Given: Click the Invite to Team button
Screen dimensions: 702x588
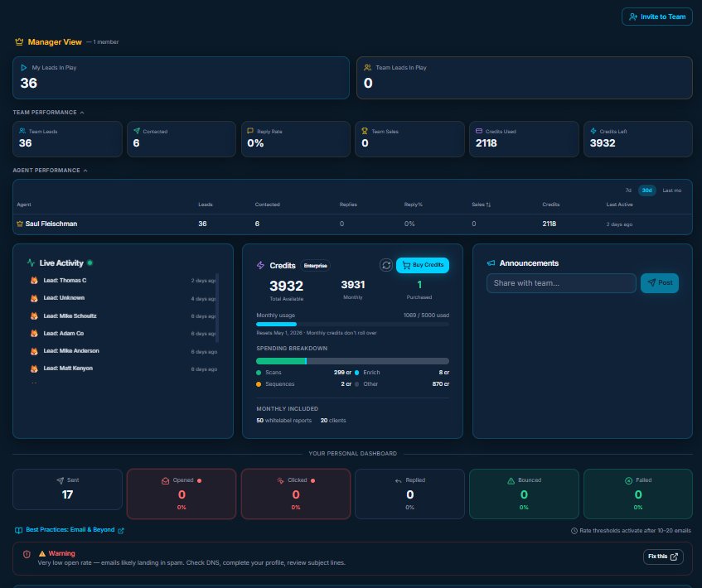Looking at the screenshot, I should tap(656, 17).
